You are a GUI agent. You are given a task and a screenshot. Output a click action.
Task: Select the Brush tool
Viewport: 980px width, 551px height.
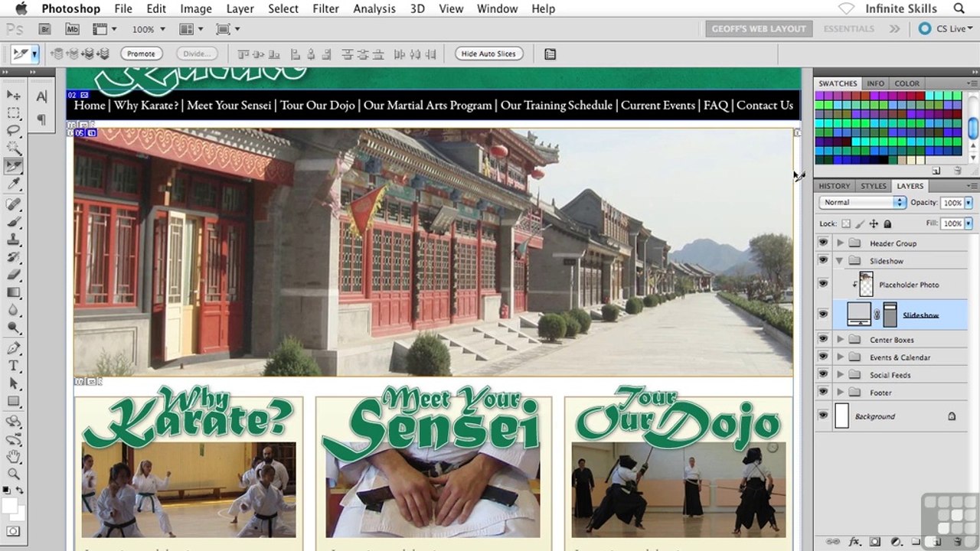pos(14,222)
